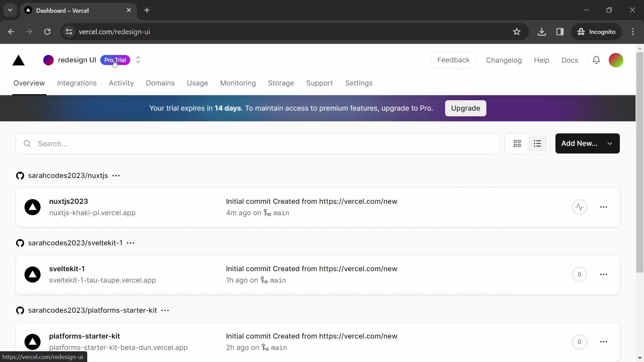
Task: Expand the Add New dropdown menu
Action: coord(609,143)
